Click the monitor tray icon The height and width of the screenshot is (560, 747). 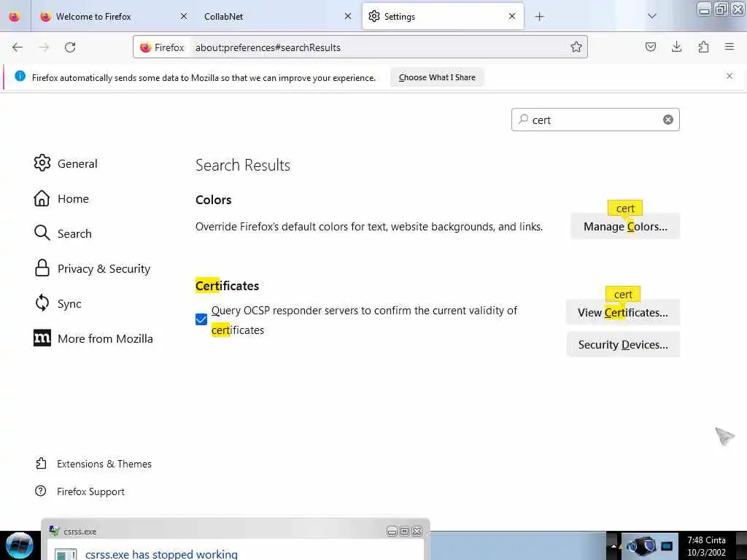[667, 545]
